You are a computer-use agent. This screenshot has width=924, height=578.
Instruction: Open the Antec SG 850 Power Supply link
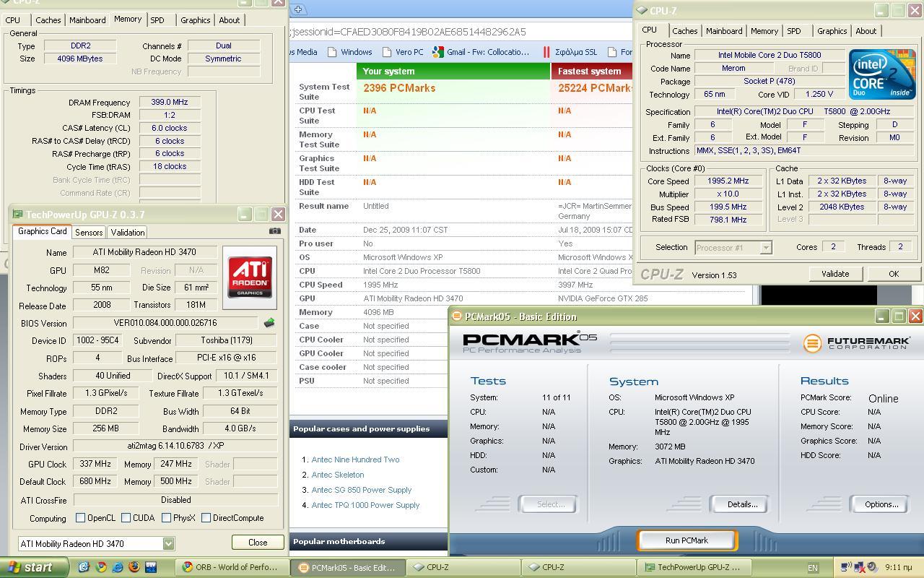click(362, 490)
